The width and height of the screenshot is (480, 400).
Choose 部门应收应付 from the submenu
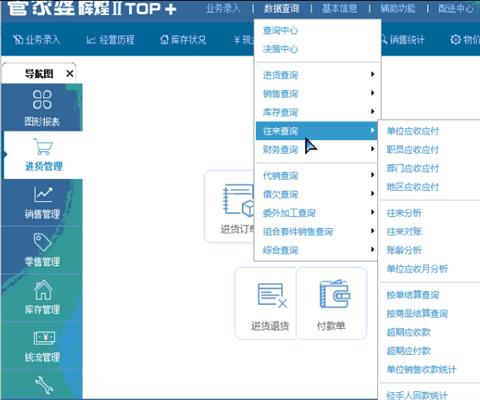click(413, 168)
